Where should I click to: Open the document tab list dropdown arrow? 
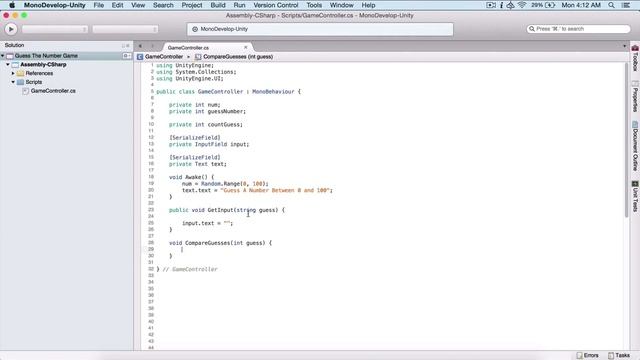624,46
